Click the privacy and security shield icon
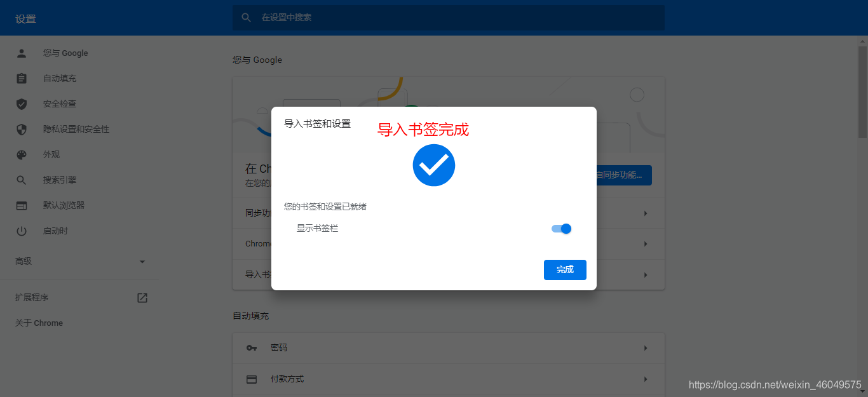Viewport: 868px width, 397px height. tap(22, 130)
